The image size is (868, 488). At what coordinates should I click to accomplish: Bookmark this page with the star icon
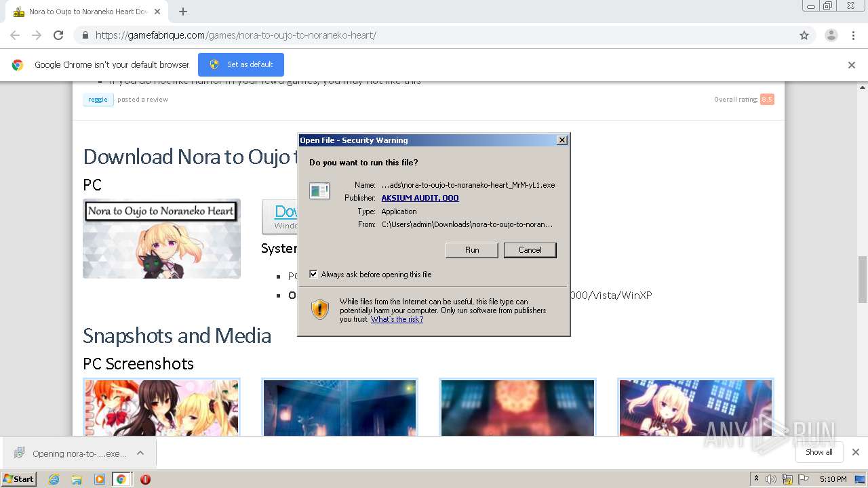[804, 35]
